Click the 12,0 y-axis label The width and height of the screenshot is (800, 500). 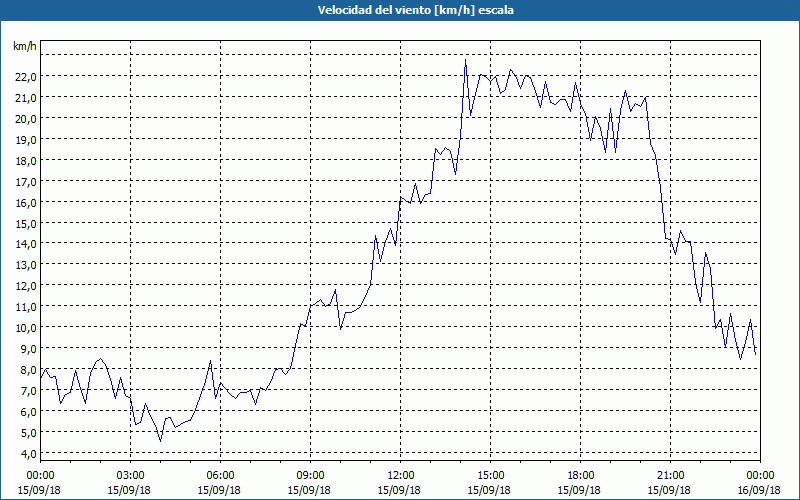tap(26, 286)
